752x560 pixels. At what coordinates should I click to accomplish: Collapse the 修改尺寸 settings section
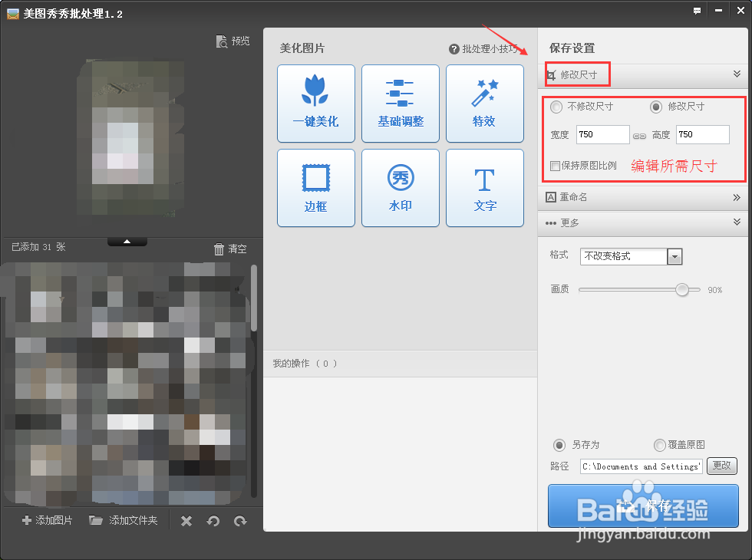(737, 74)
